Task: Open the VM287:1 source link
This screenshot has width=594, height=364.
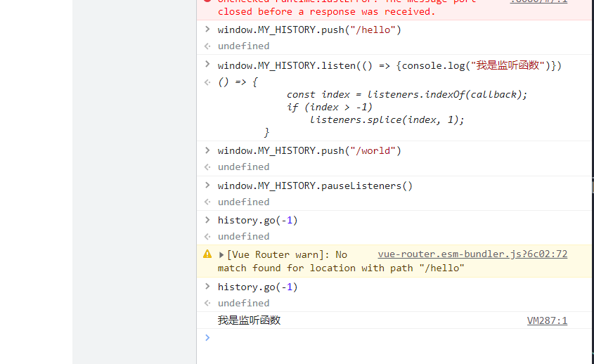Action: [547, 320]
